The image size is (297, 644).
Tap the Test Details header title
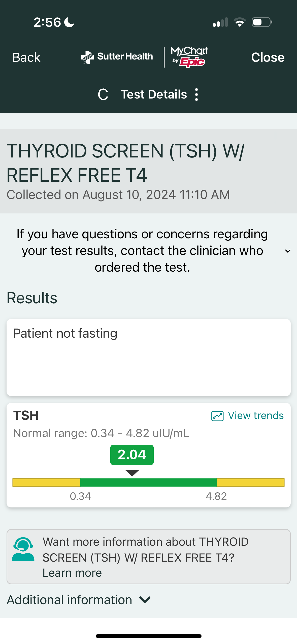pos(154,94)
